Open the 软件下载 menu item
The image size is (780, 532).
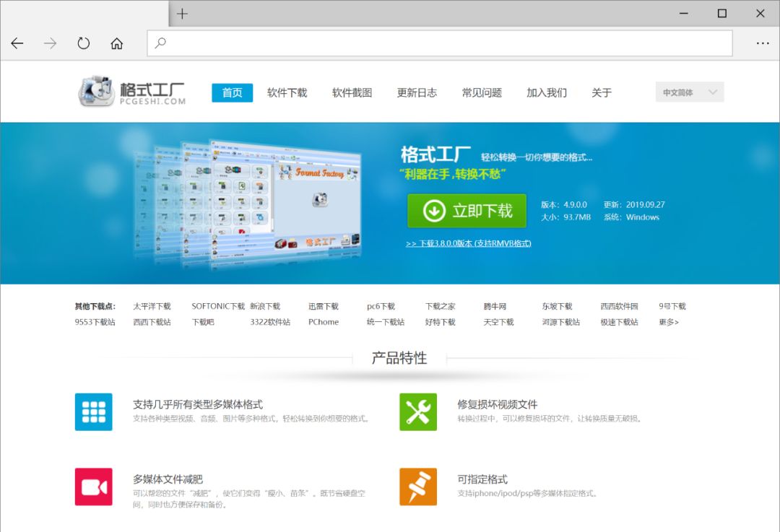(287, 92)
